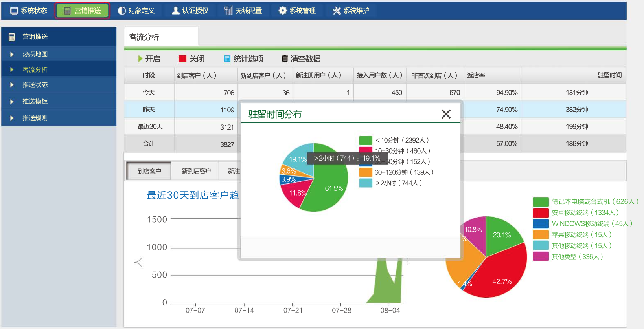This screenshot has width=644, height=329.
Task: Click the green play icon for 开启
Action: [x=140, y=59]
